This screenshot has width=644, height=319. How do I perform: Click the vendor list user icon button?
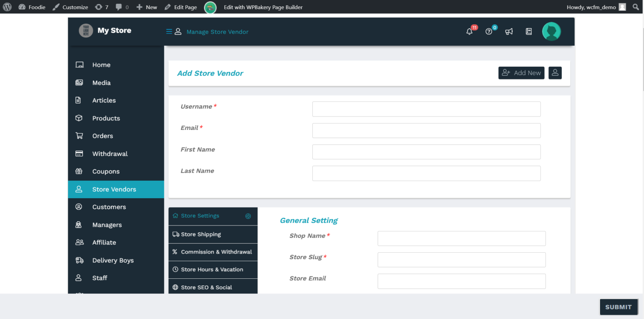coord(555,73)
